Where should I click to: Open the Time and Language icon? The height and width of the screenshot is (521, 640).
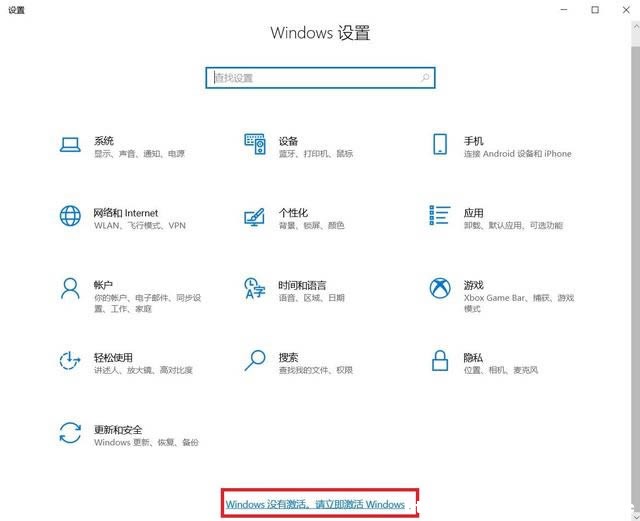[x=255, y=288]
